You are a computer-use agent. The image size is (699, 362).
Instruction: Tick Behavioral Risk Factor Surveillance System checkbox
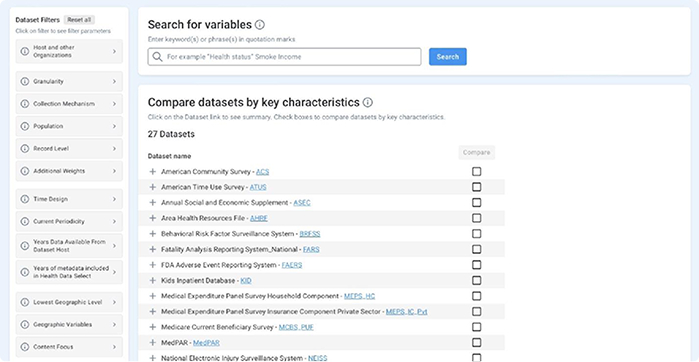(477, 234)
